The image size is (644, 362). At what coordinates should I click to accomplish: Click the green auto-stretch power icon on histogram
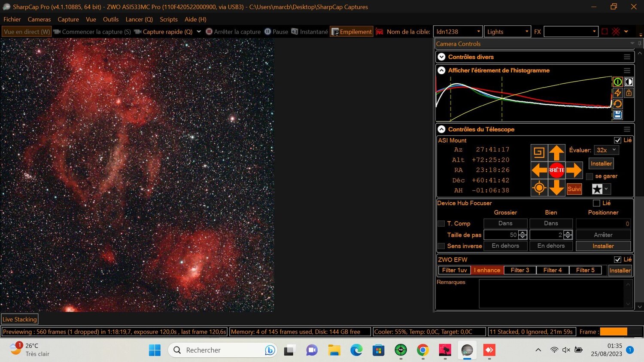[617, 82]
